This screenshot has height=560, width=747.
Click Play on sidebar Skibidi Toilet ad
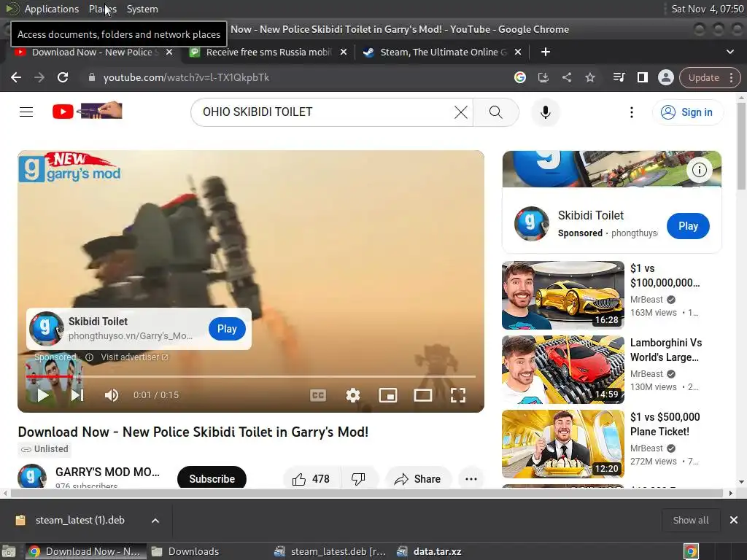688,226
